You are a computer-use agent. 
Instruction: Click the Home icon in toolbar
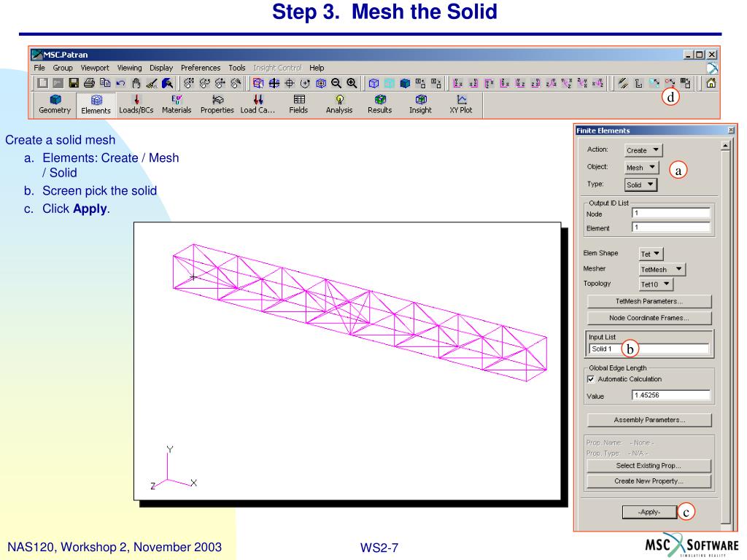[x=711, y=83]
